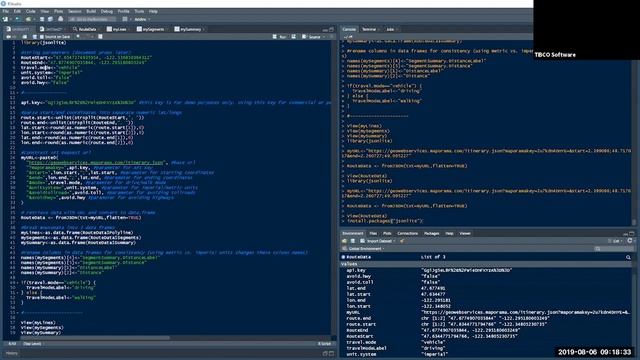The width and height of the screenshot is (640, 360).
Task: Switch to the mySegments data tab
Action: pyautogui.click(x=151, y=29)
